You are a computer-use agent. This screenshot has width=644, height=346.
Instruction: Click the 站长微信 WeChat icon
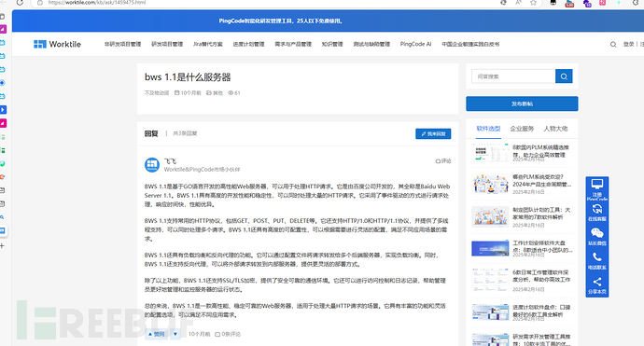click(596, 233)
